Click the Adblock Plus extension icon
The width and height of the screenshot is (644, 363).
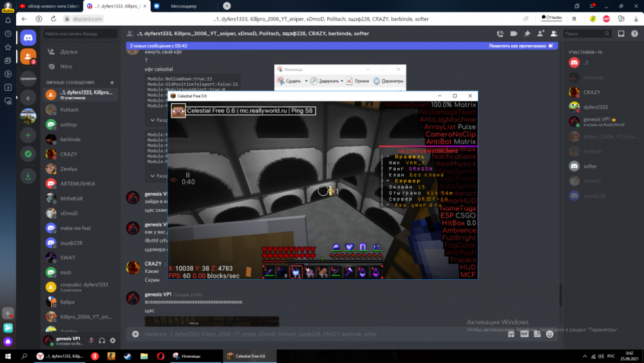[606, 19]
